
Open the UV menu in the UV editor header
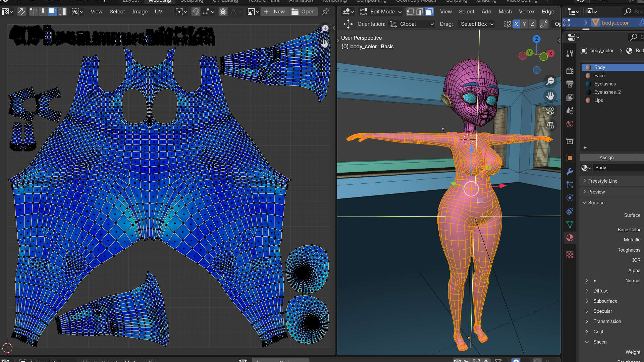[x=158, y=12]
